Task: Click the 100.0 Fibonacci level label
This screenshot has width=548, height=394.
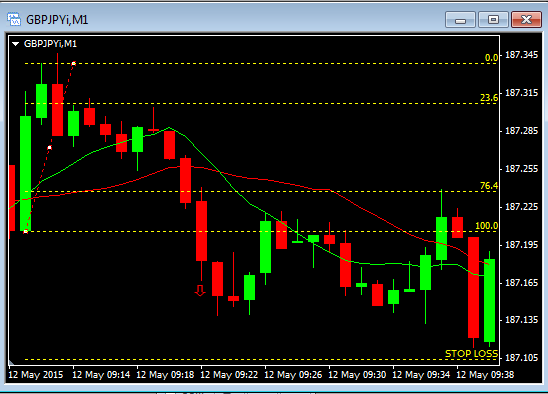Action: [x=486, y=226]
